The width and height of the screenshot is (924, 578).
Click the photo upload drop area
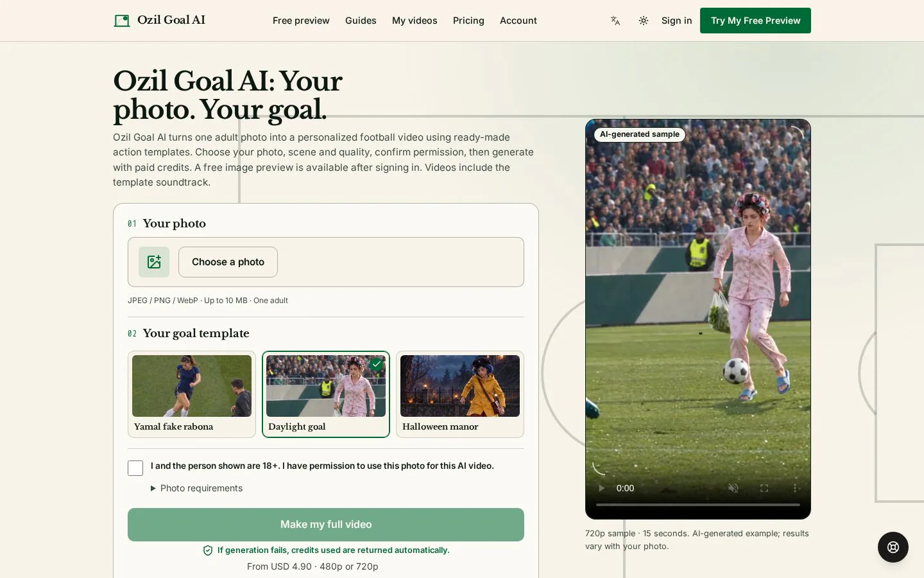(326, 262)
